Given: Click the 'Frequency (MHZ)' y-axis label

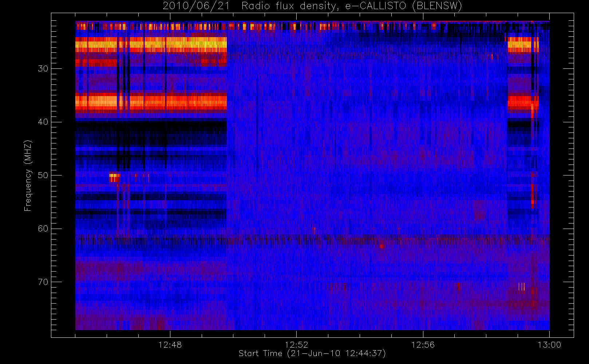Looking at the screenshot, I should tap(28, 175).
